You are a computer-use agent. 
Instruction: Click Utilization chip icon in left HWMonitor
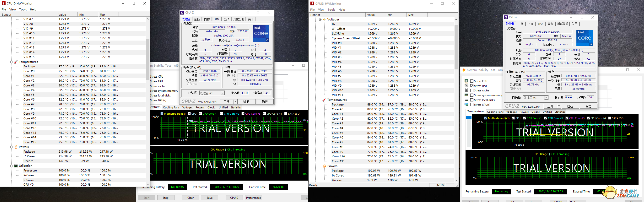coord(16,166)
